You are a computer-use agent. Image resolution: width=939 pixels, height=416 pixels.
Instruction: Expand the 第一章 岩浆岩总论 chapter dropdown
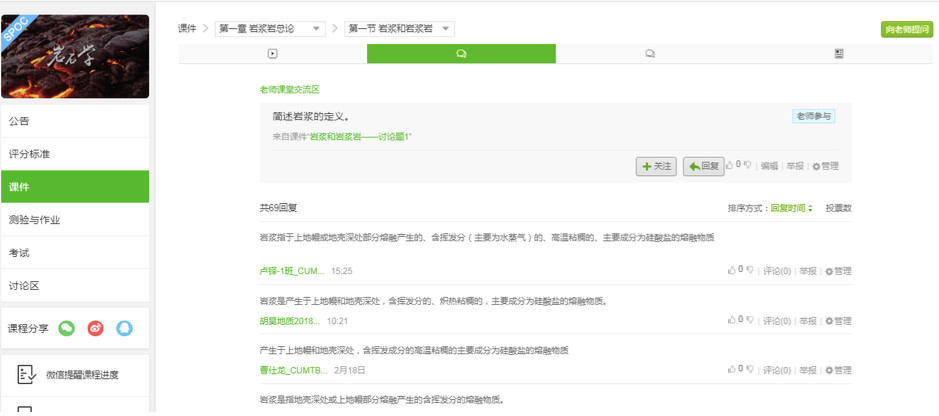point(270,29)
